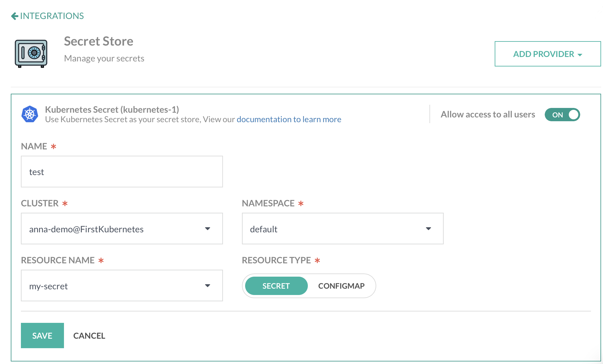Click into the Name input field
603x364 pixels.
pyautogui.click(x=122, y=172)
